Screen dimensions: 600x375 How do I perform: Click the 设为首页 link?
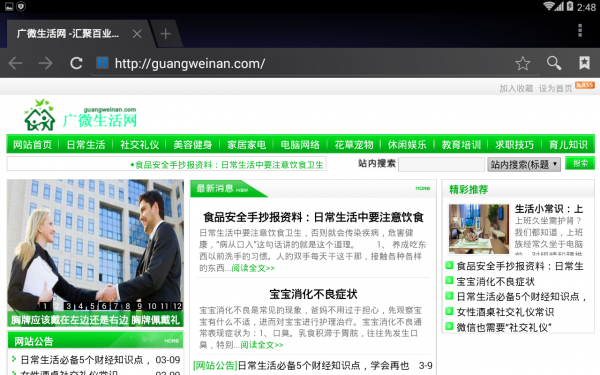pos(556,88)
